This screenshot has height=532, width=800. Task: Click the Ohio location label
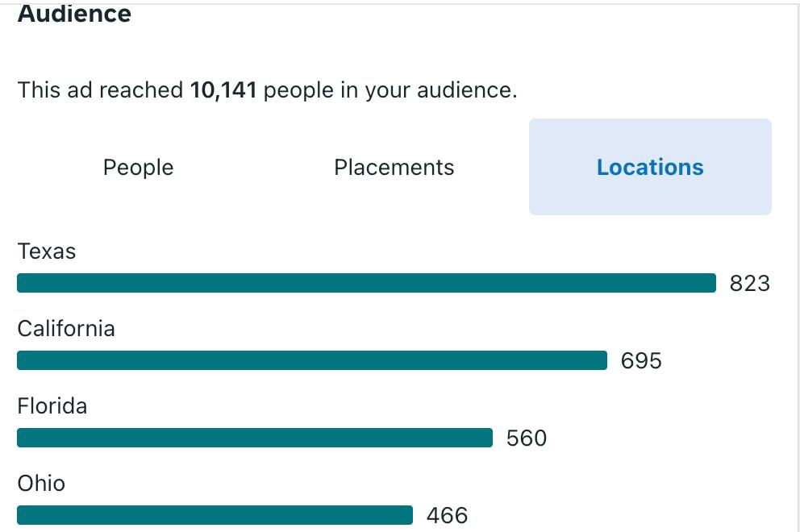(x=41, y=484)
